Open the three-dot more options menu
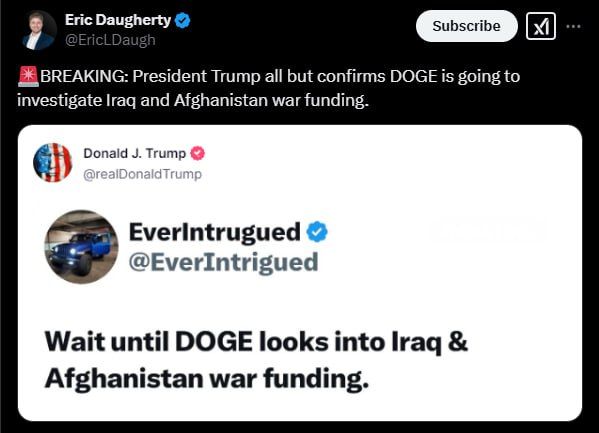 point(573,26)
